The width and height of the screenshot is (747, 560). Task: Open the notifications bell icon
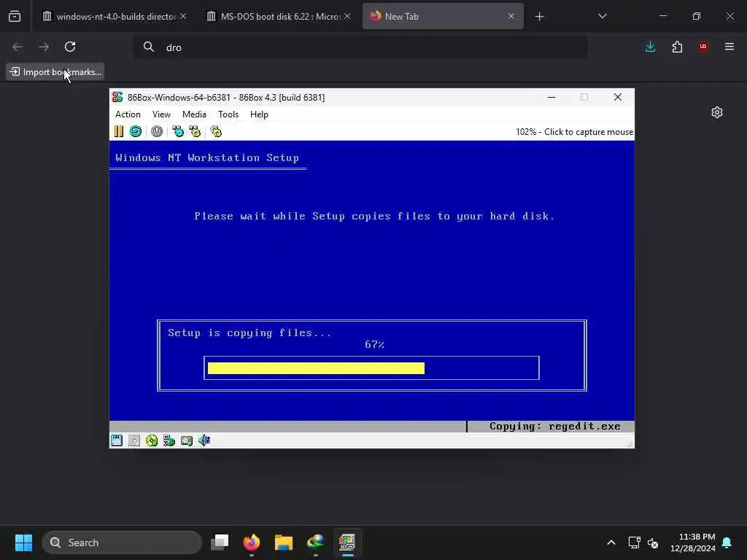[727, 542]
